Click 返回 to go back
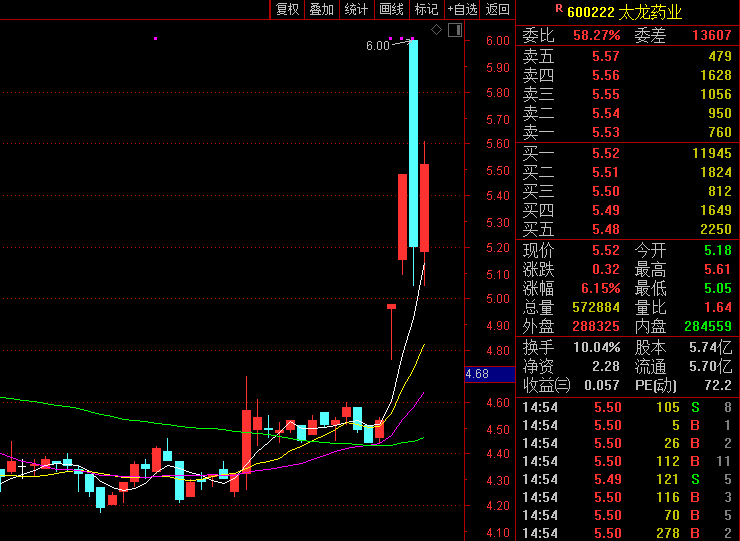Viewport: 740px width, 541px height. click(497, 10)
